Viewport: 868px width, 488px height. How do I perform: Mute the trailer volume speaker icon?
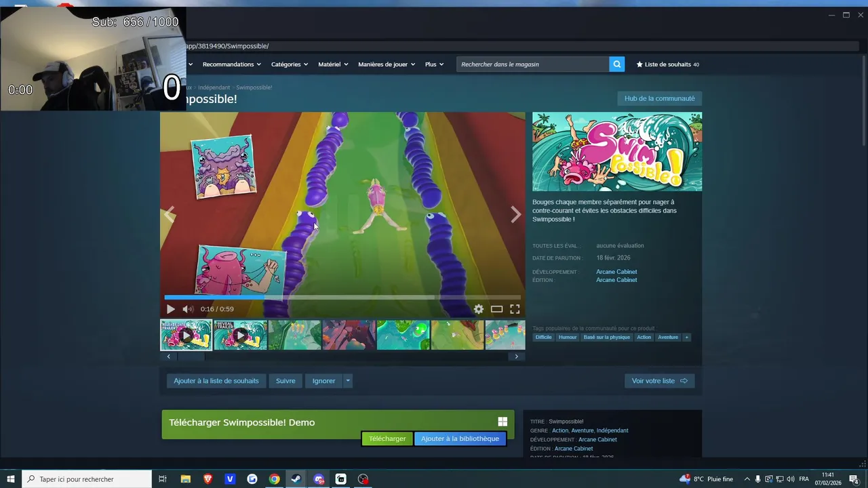tap(188, 309)
